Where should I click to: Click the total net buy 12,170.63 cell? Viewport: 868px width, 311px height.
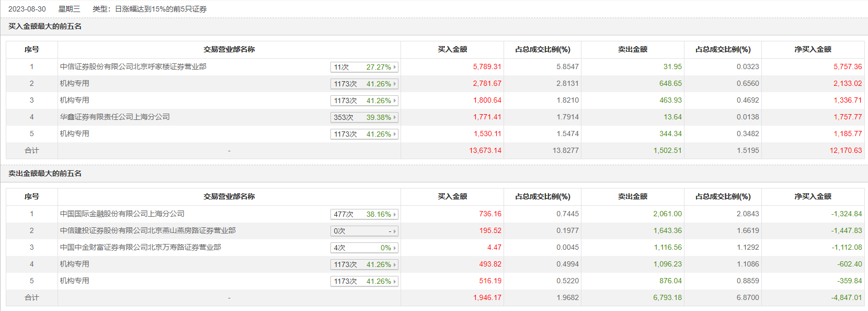tap(846, 150)
